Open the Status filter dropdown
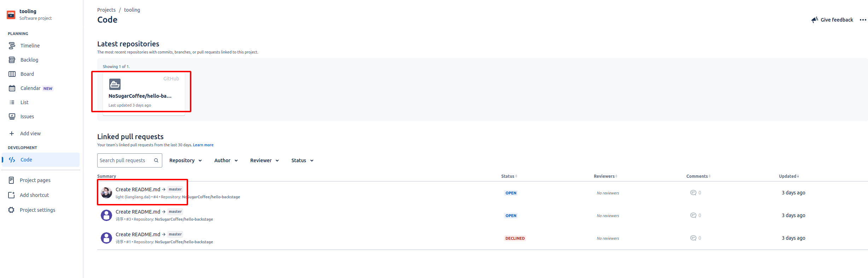 302,160
